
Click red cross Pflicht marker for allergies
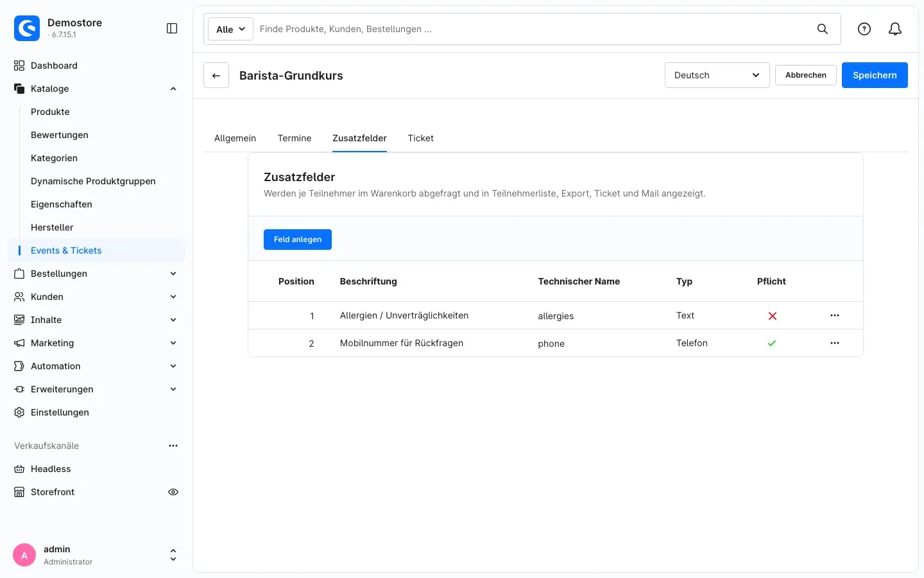pyautogui.click(x=773, y=316)
